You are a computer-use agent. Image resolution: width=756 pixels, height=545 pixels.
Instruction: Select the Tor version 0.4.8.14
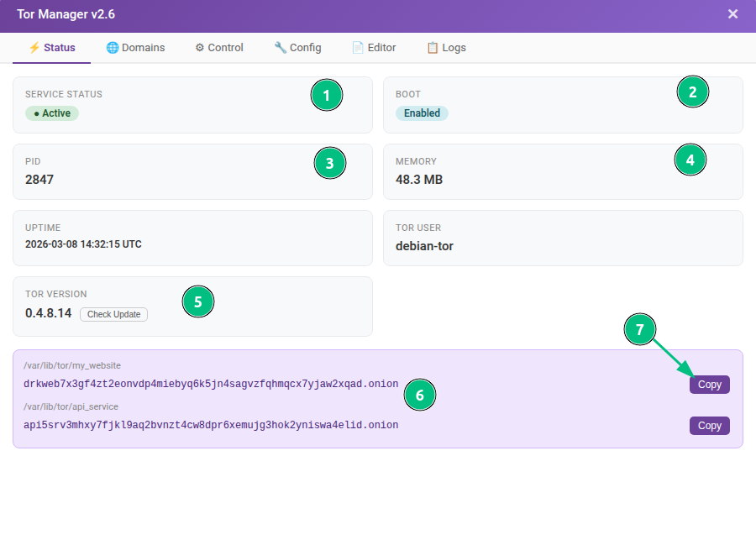(x=48, y=313)
